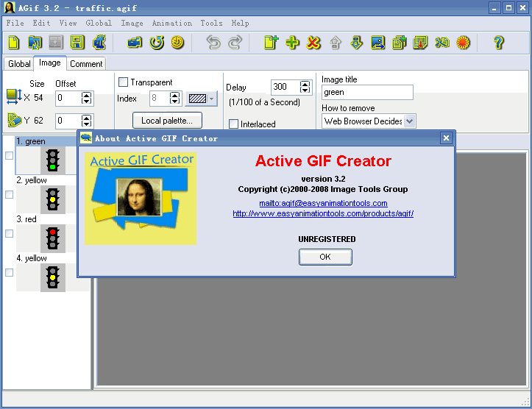Click the duplicate image icon with plus
The height and width of the screenshot is (409, 532).
click(x=400, y=43)
